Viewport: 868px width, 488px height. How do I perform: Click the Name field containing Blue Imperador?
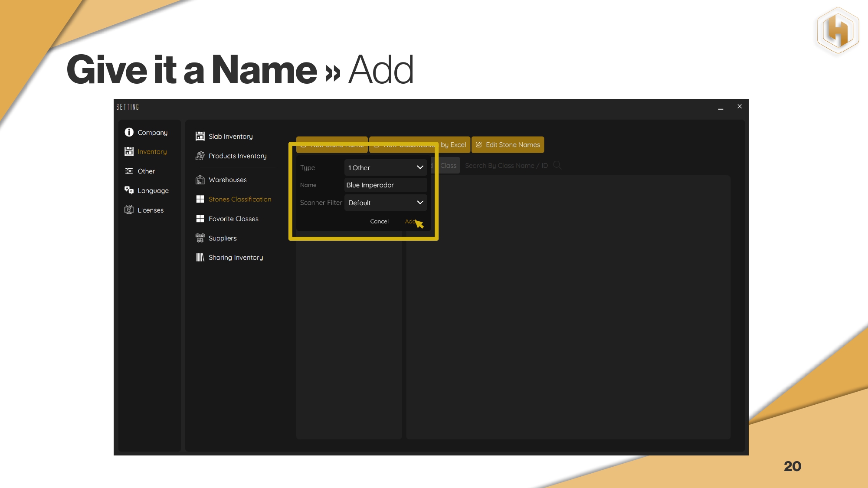[385, 185]
